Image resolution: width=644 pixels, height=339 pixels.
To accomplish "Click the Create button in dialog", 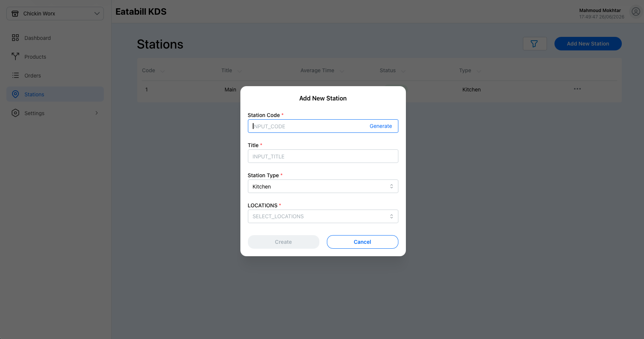I will pos(283,242).
